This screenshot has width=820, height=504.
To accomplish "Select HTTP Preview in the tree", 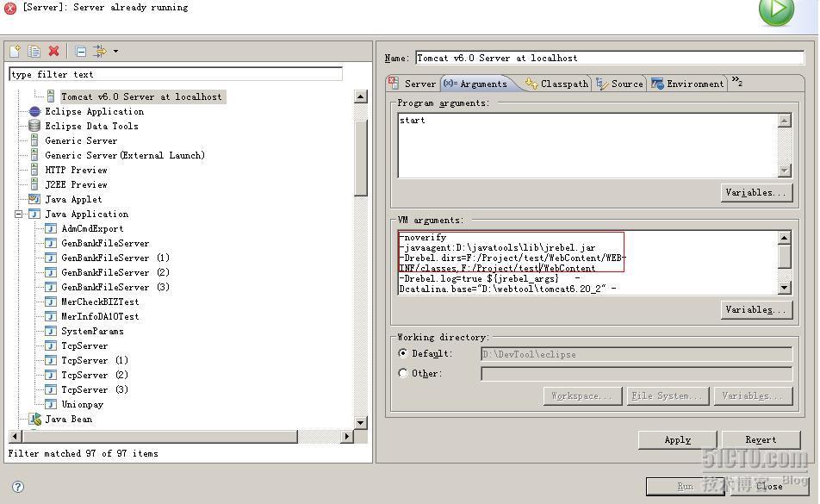I will click(x=76, y=170).
